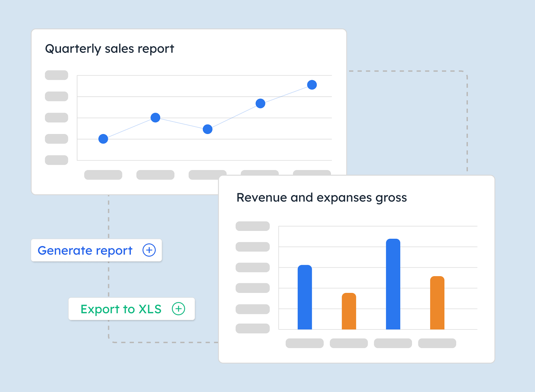The height and width of the screenshot is (392, 535).
Task: Click the first blue bar in revenue chart
Action: pos(305,298)
